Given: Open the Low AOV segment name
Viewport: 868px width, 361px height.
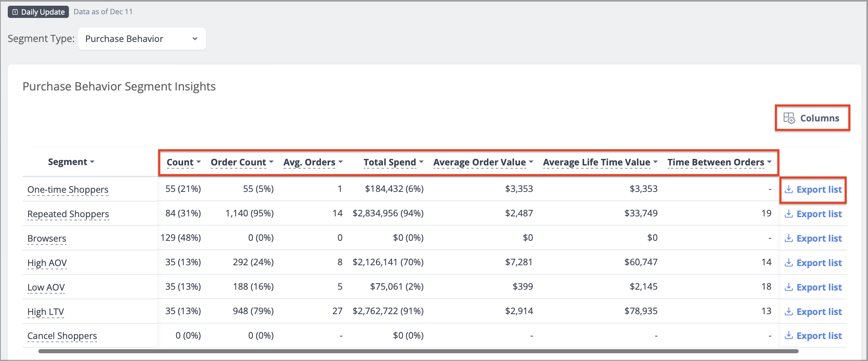Looking at the screenshot, I should [x=46, y=287].
